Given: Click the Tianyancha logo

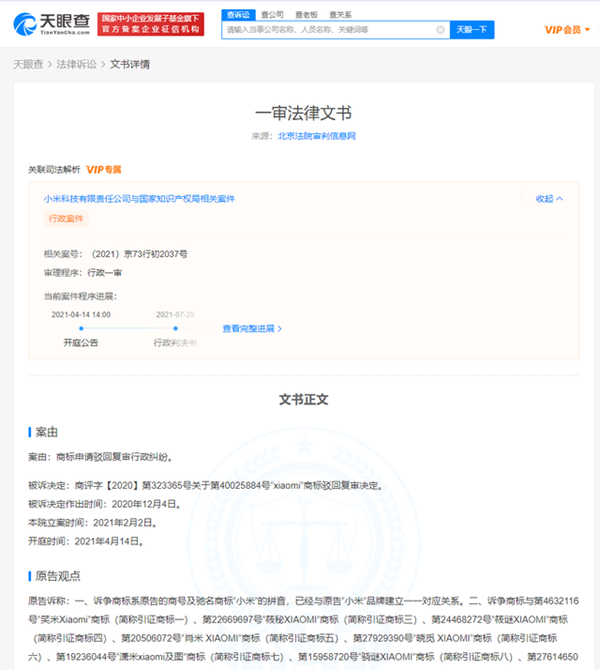Looking at the screenshot, I should (52, 24).
